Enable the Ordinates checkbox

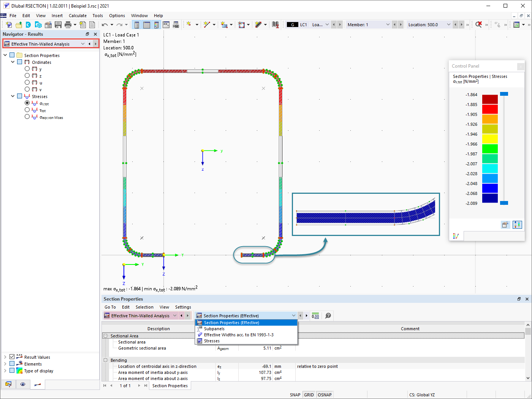20,62
